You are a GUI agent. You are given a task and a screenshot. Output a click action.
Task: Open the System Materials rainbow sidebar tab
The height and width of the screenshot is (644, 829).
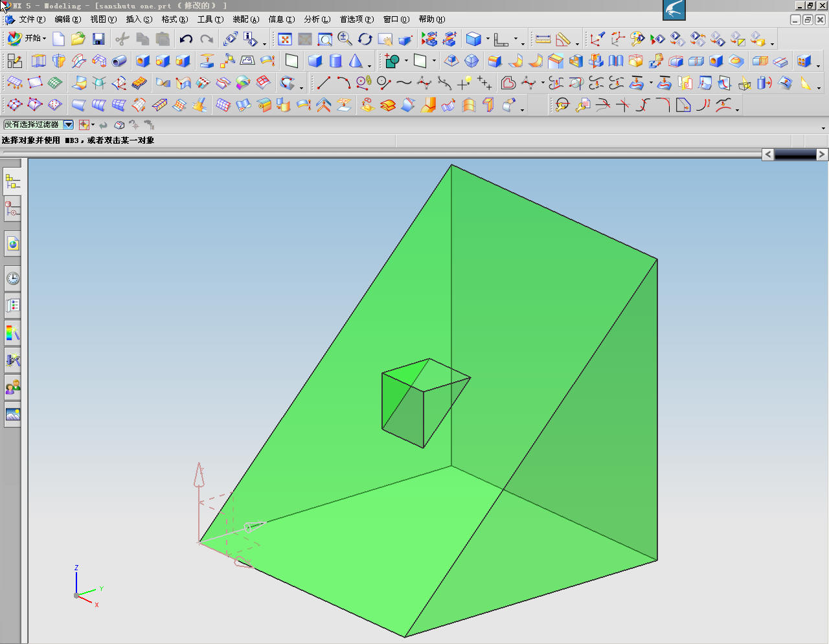coord(12,333)
